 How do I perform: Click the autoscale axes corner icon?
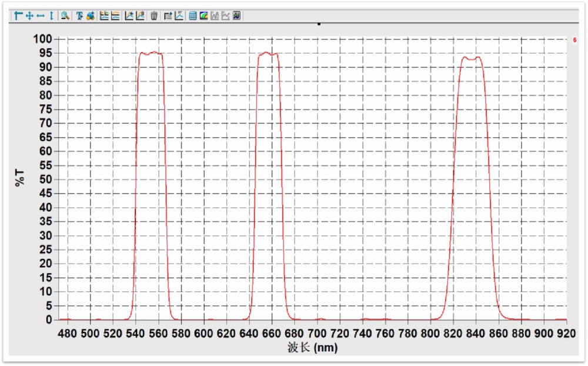point(18,16)
